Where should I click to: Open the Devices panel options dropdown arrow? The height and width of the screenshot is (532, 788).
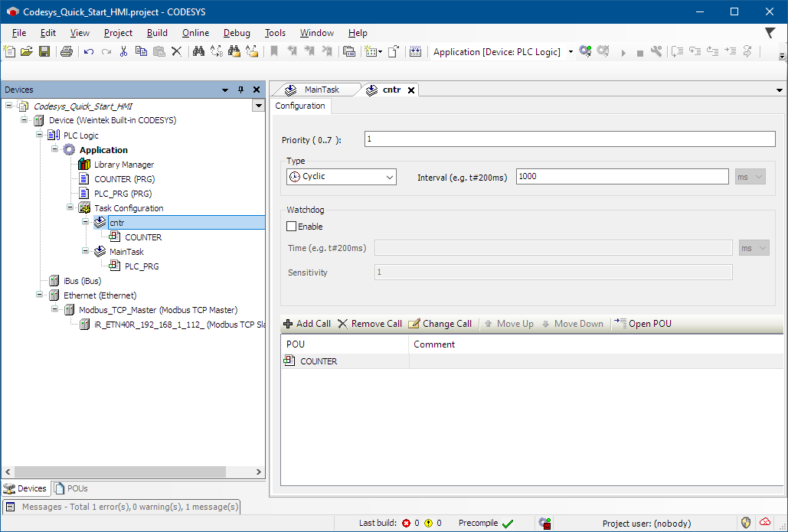tap(225, 90)
